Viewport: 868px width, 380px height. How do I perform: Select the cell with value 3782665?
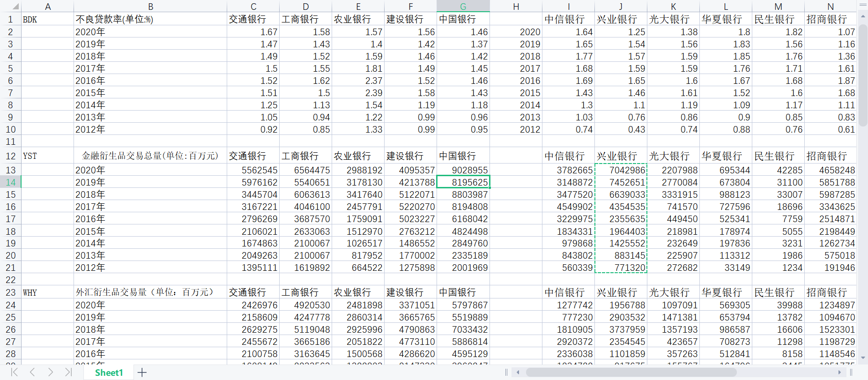[x=568, y=170]
